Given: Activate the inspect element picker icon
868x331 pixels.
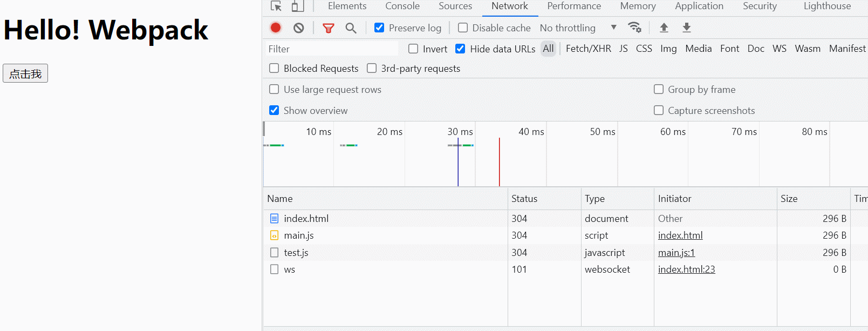Looking at the screenshot, I should (276, 6).
